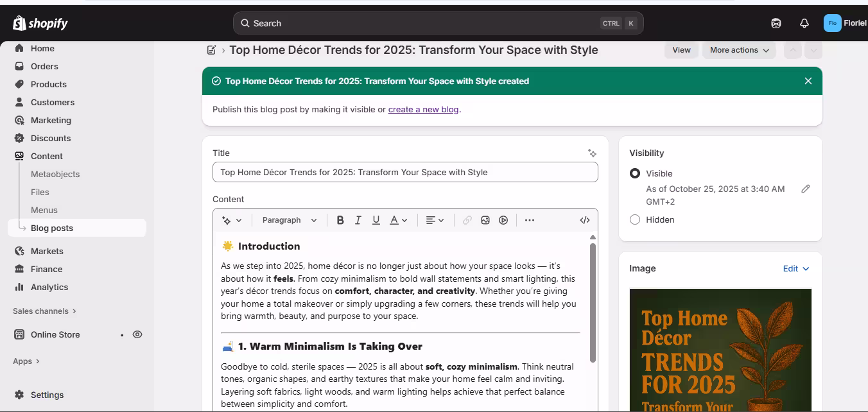Toggle underline formatting in the editor
868x412 pixels.
click(x=376, y=220)
